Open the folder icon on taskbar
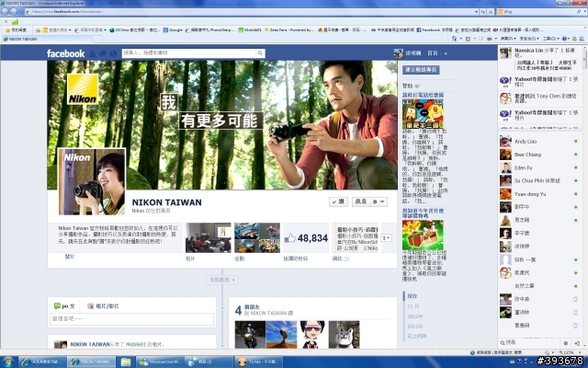588x368 pixels. (126, 362)
